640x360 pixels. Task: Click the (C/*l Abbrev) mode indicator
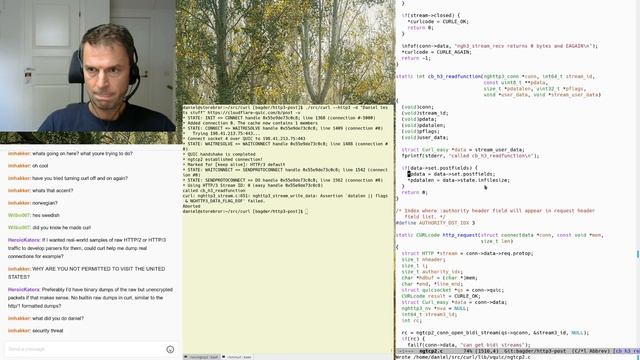[591, 351]
